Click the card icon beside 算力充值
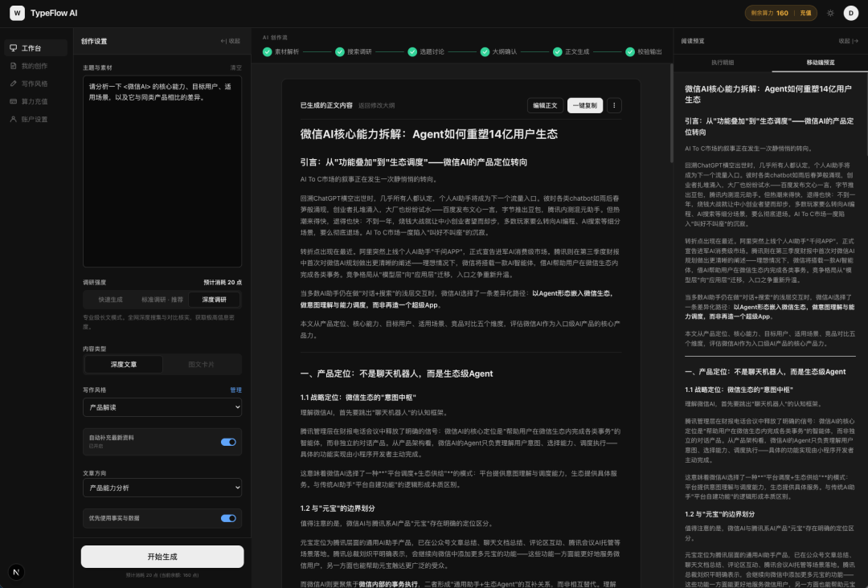 click(x=14, y=101)
